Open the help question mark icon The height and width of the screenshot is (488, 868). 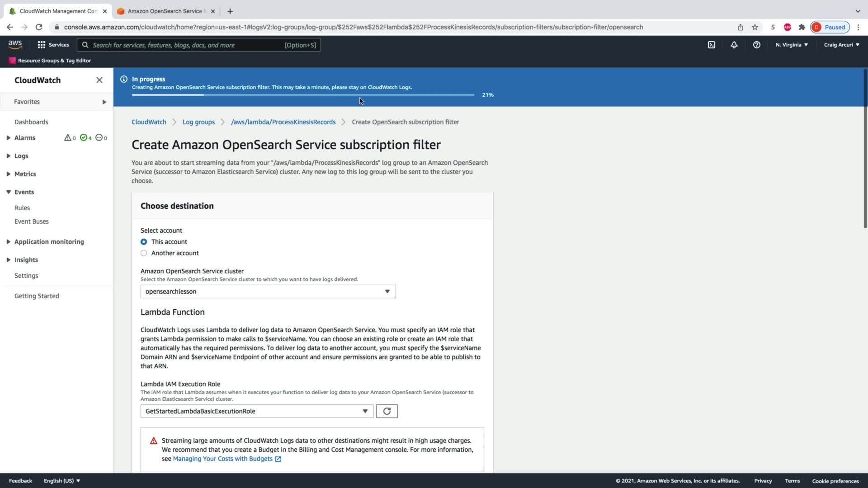756,45
